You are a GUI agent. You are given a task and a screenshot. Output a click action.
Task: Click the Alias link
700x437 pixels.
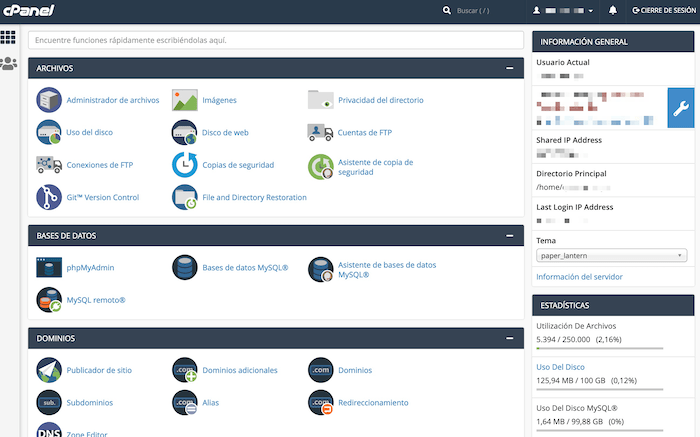coord(211,403)
